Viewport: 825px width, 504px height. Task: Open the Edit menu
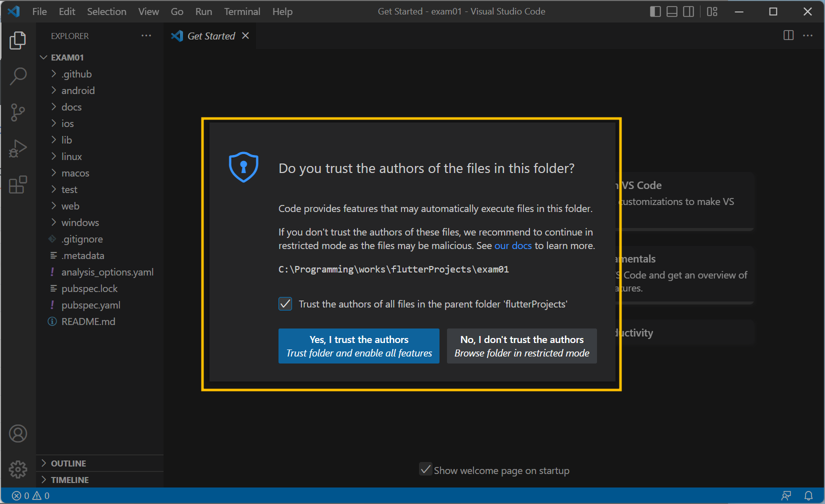(67, 11)
